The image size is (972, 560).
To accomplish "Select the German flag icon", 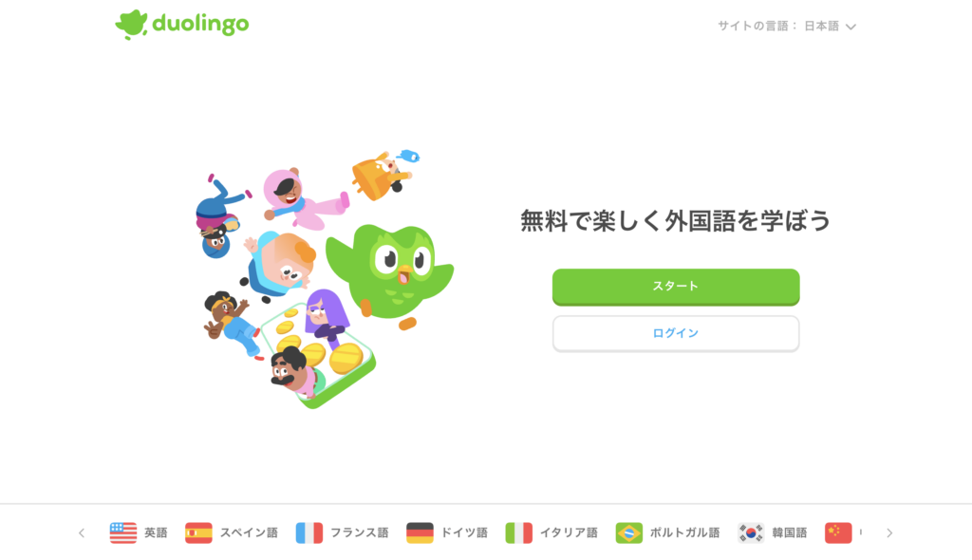I will (x=420, y=532).
